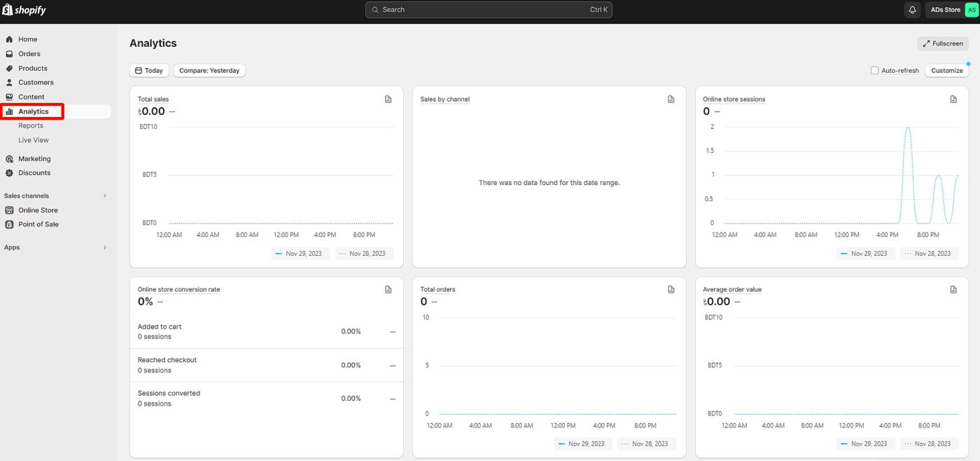
Task: Click Nov 29, 2023 legend in Total orders
Action: (x=582, y=443)
